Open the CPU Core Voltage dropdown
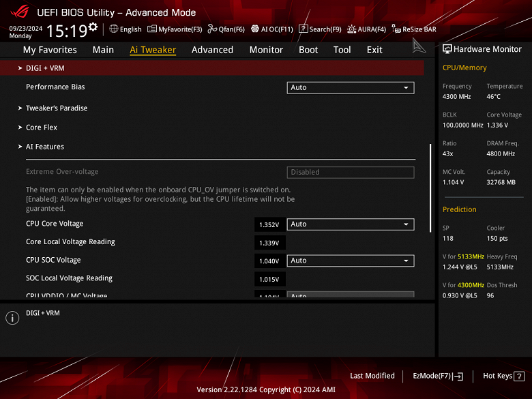 tap(351, 224)
